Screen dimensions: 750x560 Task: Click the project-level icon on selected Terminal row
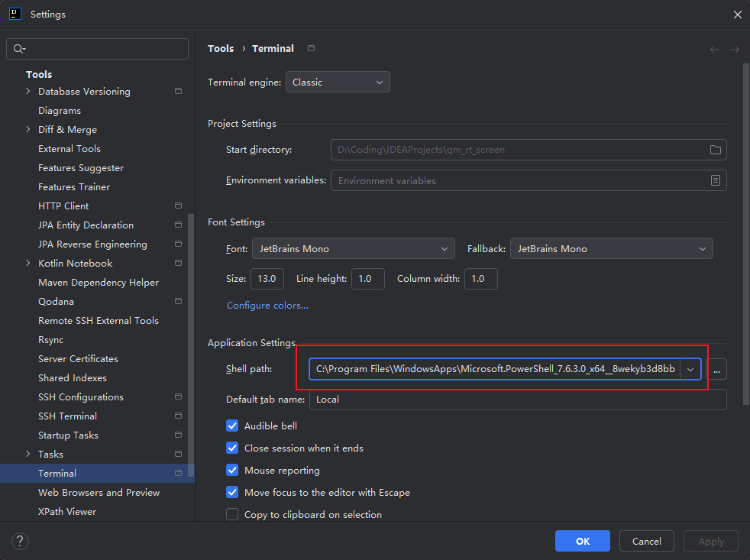tap(179, 473)
